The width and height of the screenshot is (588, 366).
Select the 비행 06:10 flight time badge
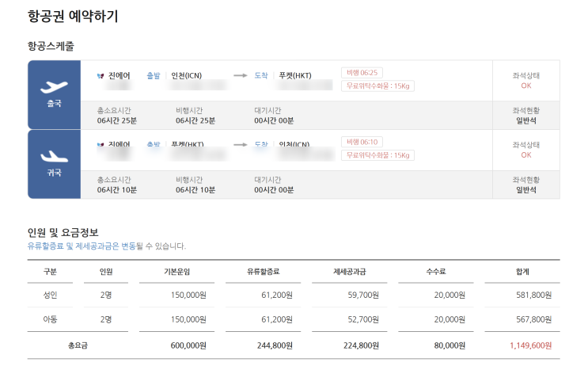tap(361, 142)
